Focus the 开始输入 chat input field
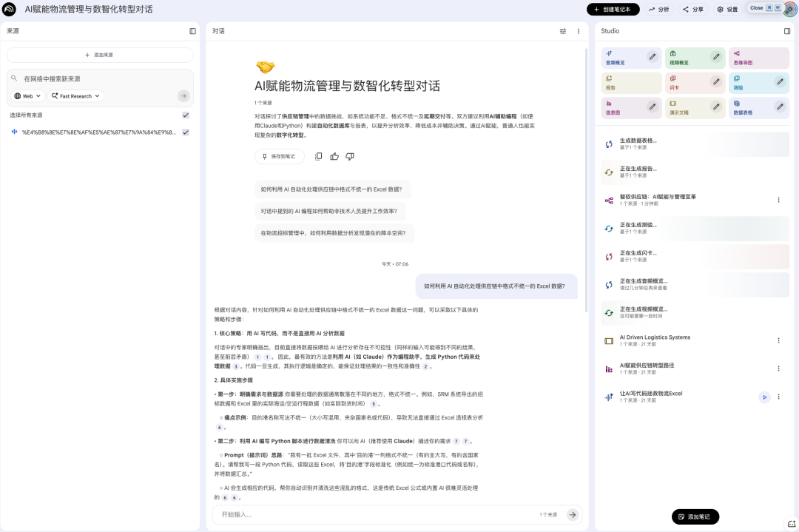 click(x=377, y=515)
